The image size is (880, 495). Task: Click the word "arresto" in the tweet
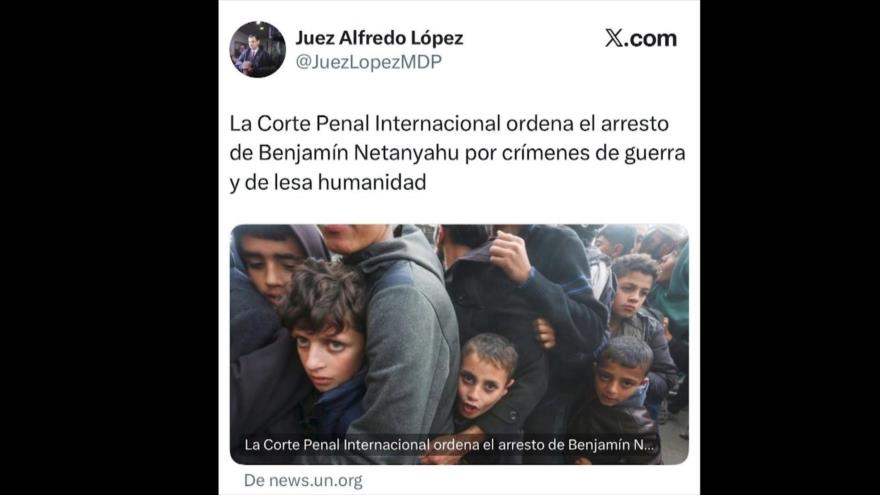[x=635, y=123]
